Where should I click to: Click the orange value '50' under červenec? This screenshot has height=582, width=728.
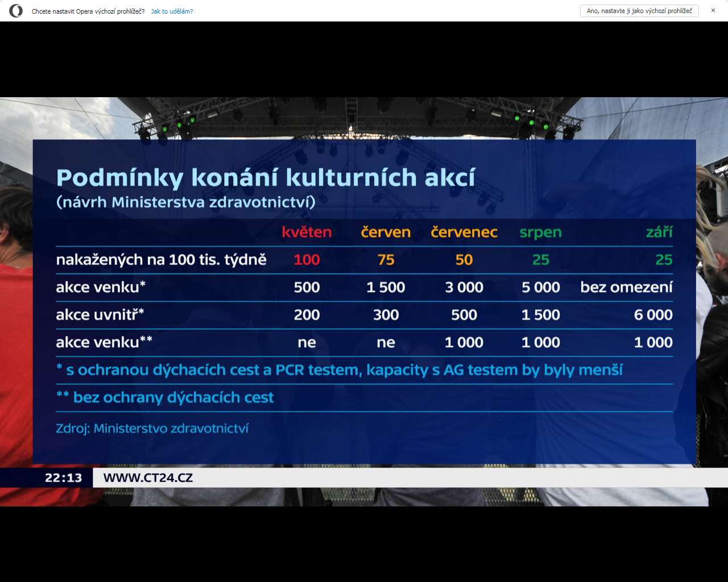coord(464,260)
